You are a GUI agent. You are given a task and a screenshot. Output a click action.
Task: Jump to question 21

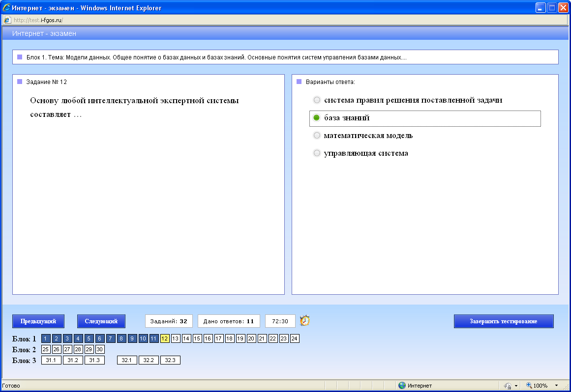point(262,338)
